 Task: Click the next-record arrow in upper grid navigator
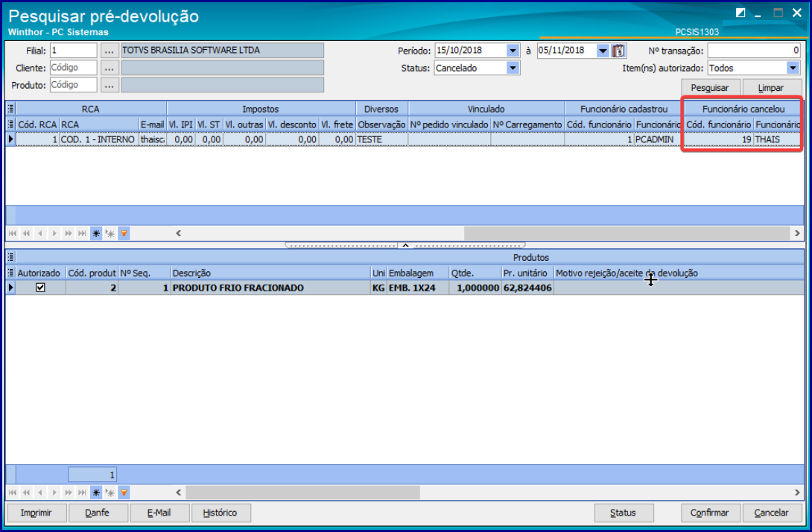tap(54, 234)
